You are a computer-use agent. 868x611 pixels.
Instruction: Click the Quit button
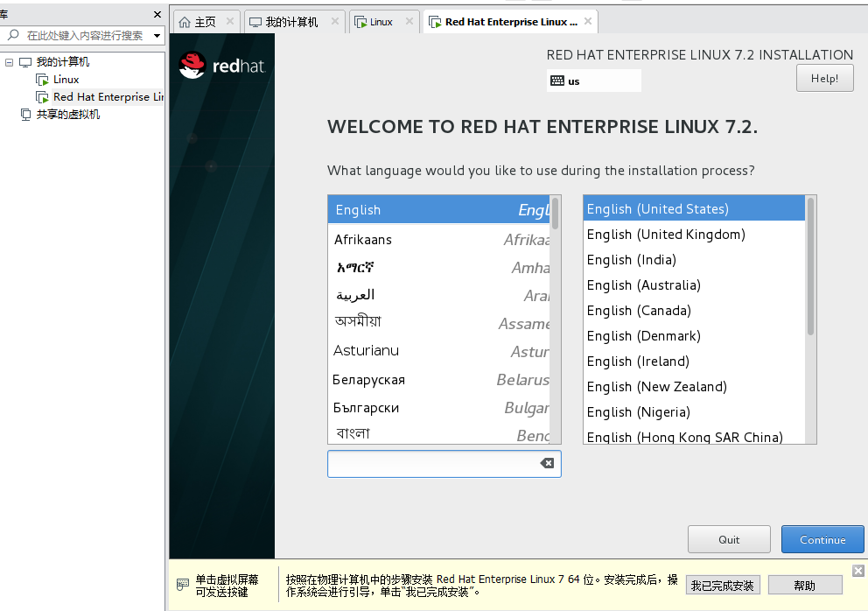729,539
